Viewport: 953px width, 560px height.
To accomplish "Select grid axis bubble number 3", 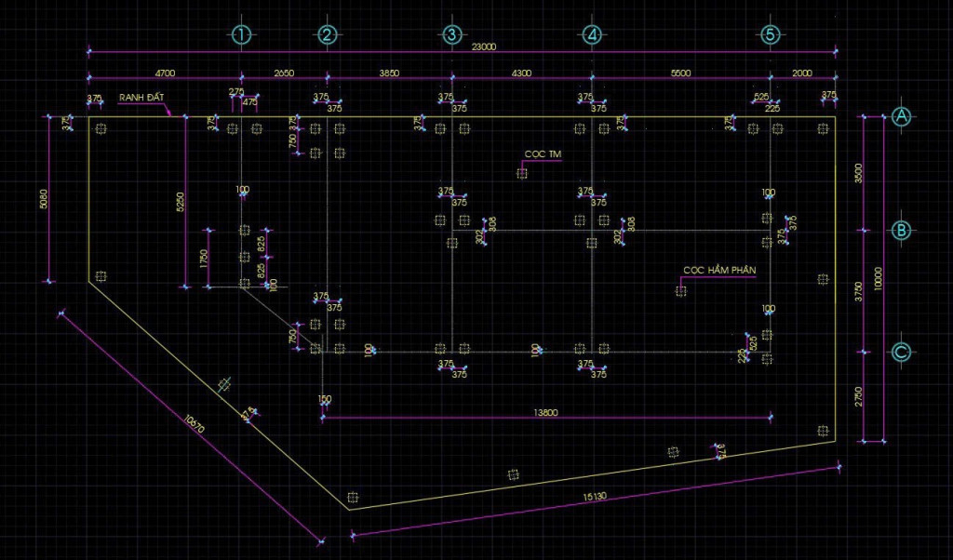I will point(451,34).
